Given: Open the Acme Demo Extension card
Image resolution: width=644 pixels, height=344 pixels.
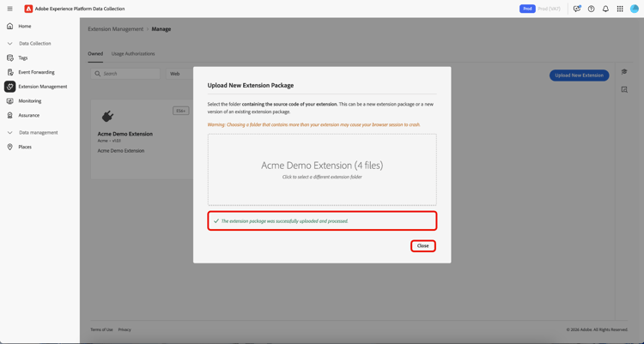Looking at the screenshot, I should click(x=142, y=139).
